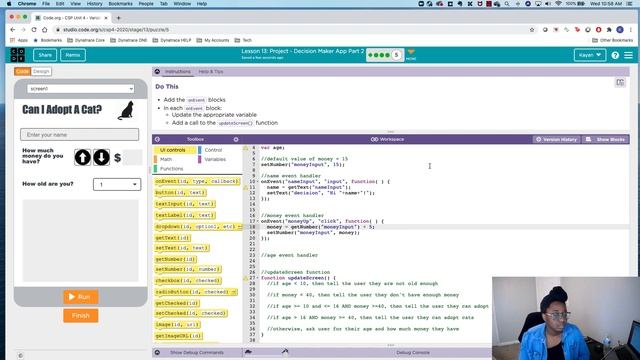
Task: Run the app with Run button
Action: click(81, 297)
